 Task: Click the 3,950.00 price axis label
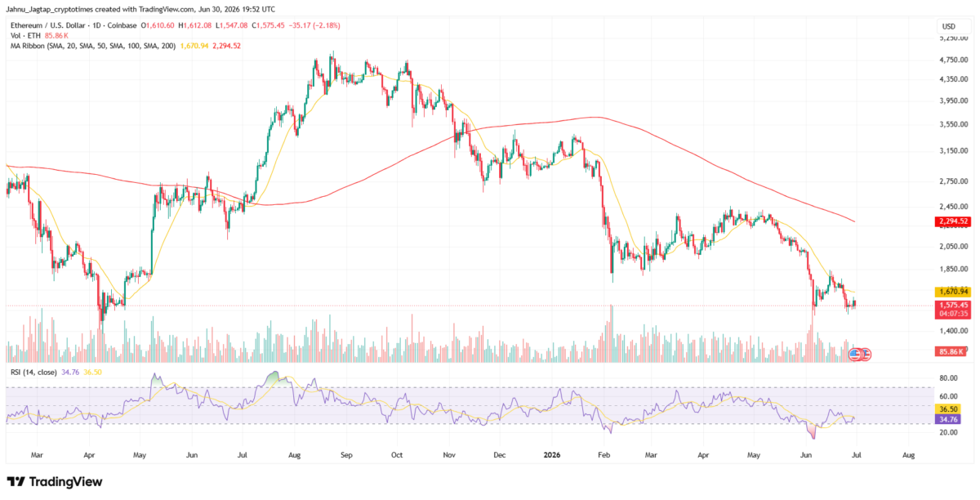tap(953, 101)
